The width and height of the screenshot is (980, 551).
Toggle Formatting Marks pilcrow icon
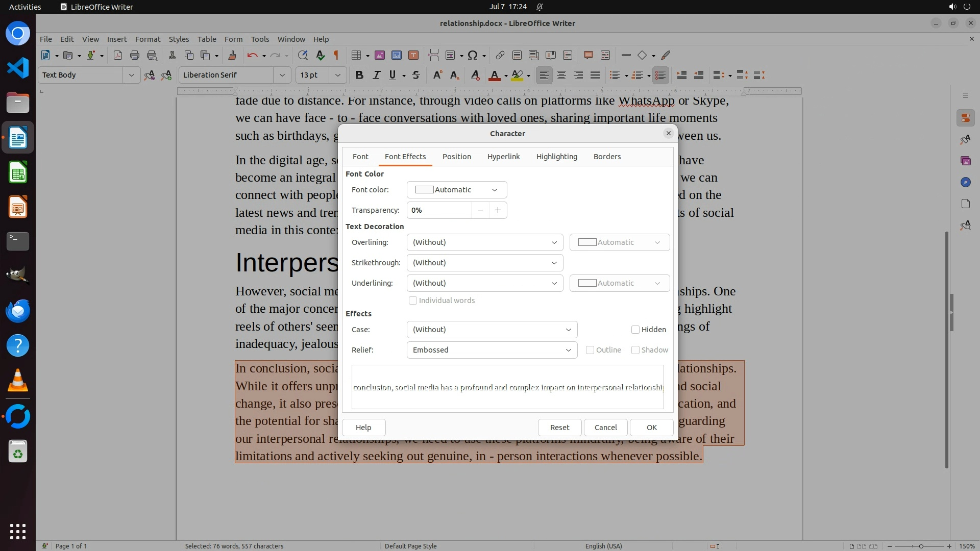pyautogui.click(x=336, y=55)
